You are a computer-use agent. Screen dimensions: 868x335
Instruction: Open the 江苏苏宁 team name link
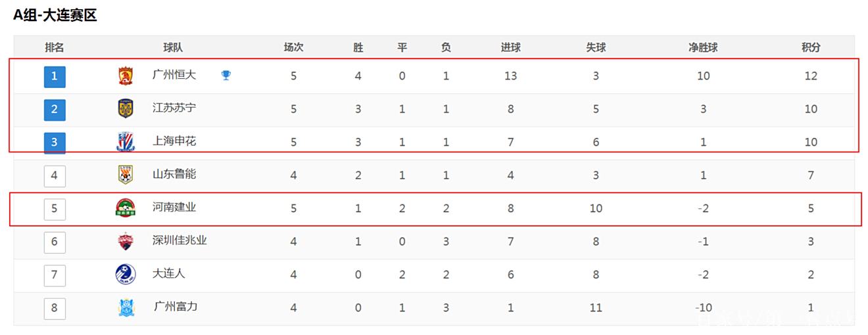click(174, 108)
